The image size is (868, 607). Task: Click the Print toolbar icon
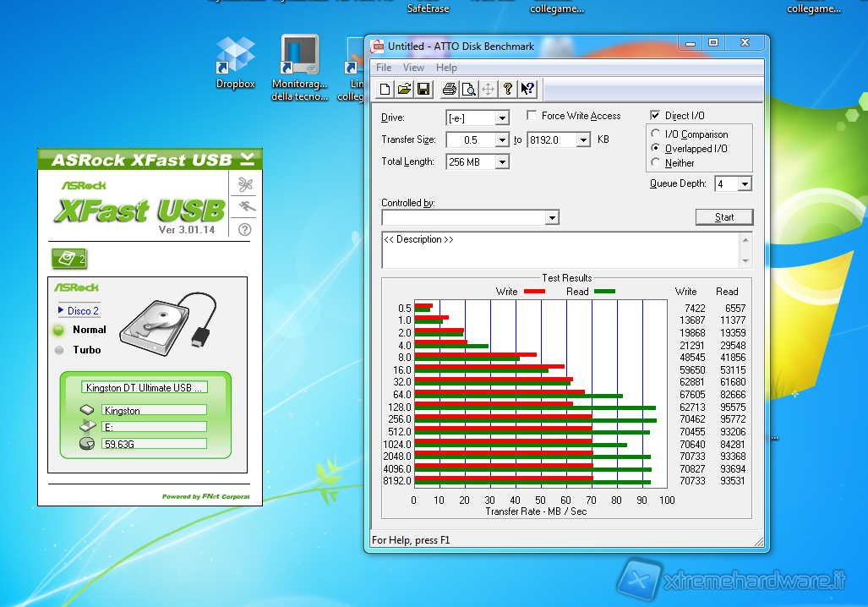[x=449, y=89]
